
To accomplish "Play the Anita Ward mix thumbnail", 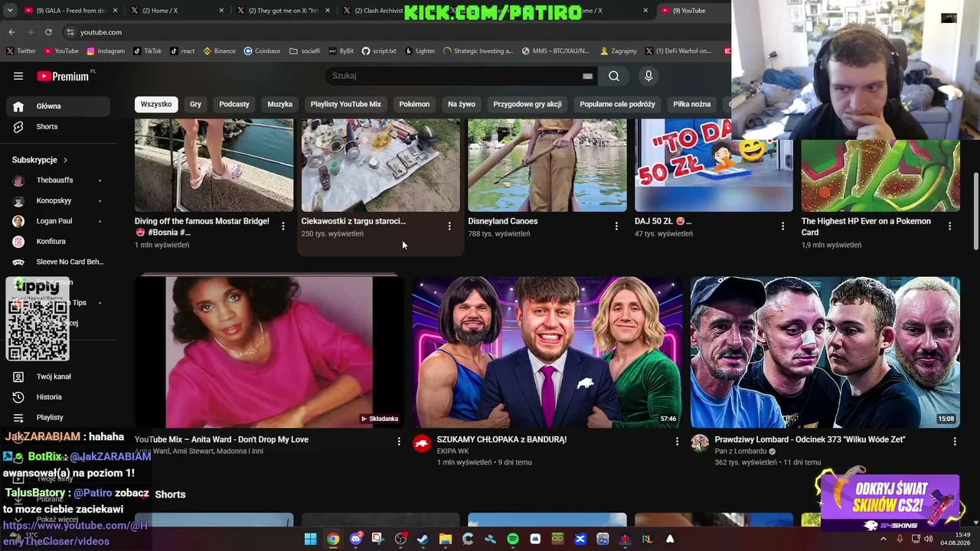I will [x=269, y=352].
